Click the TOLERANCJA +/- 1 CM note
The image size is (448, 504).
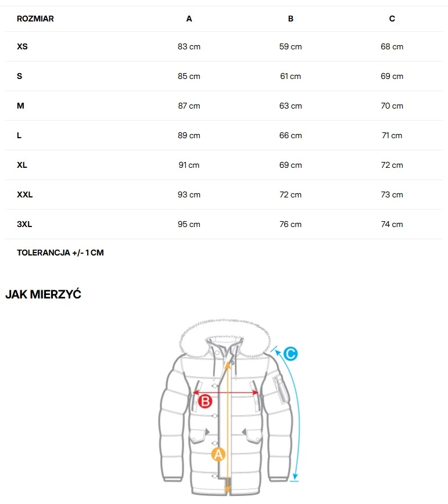60,253
